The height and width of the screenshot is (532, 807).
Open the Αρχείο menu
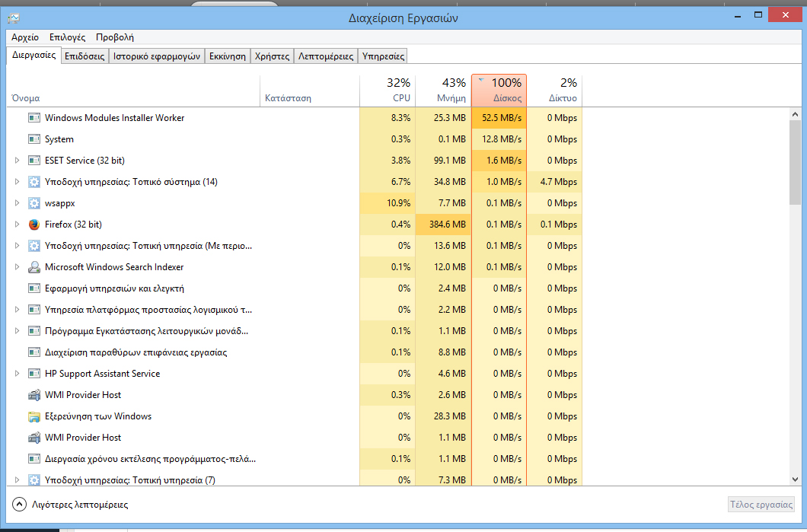[x=25, y=37]
